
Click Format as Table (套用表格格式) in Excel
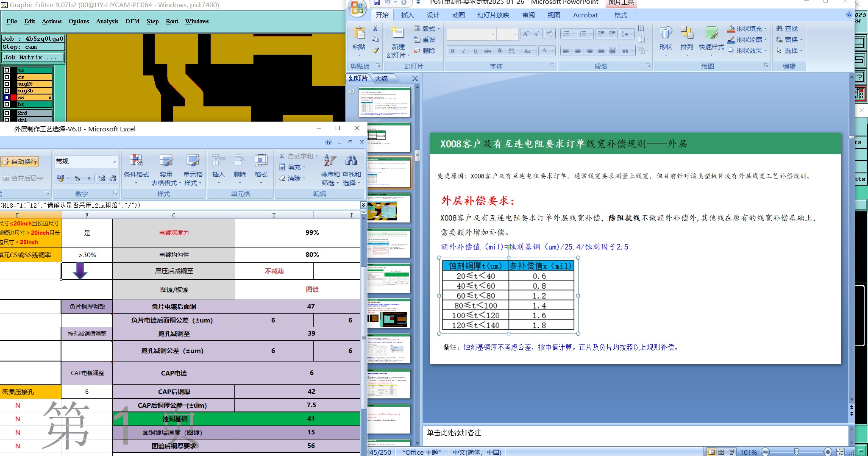(166, 170)
